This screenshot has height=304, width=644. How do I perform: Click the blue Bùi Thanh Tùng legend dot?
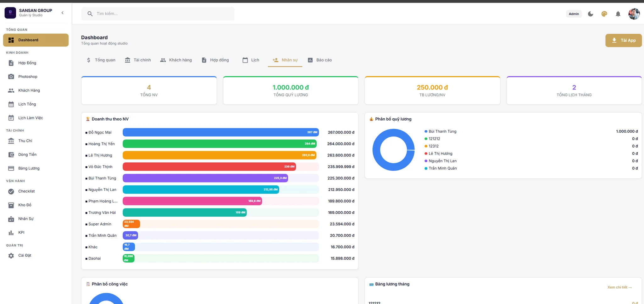(426, 132)
